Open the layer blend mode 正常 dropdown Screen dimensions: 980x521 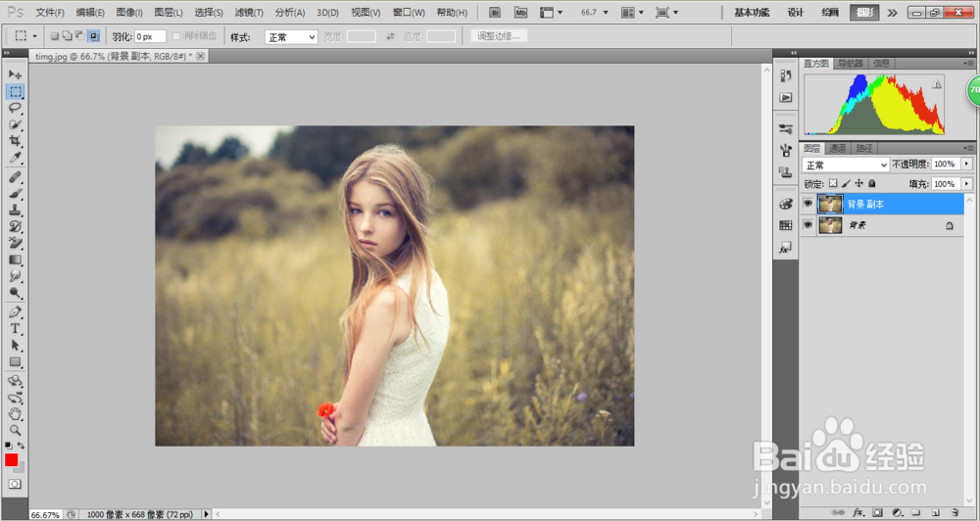point(846,165)
